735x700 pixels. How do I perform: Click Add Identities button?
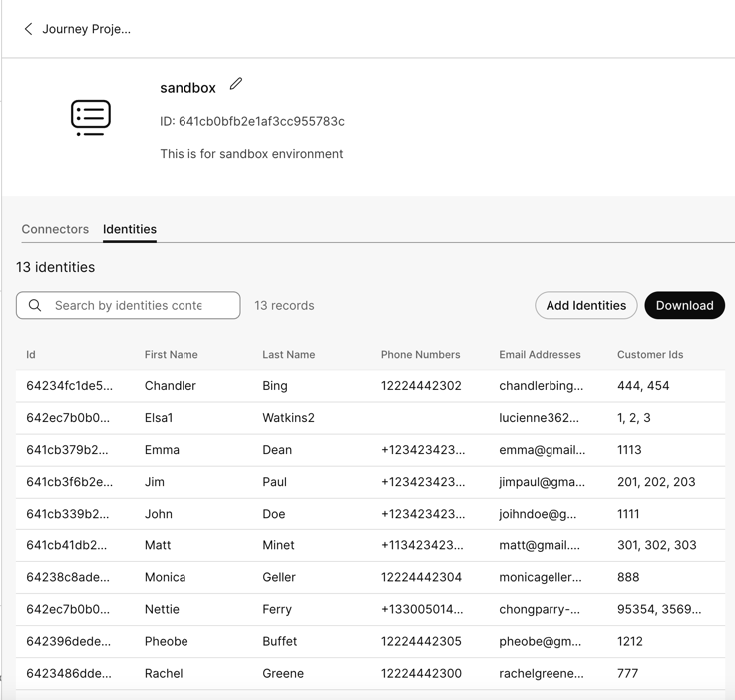point(586,305)
